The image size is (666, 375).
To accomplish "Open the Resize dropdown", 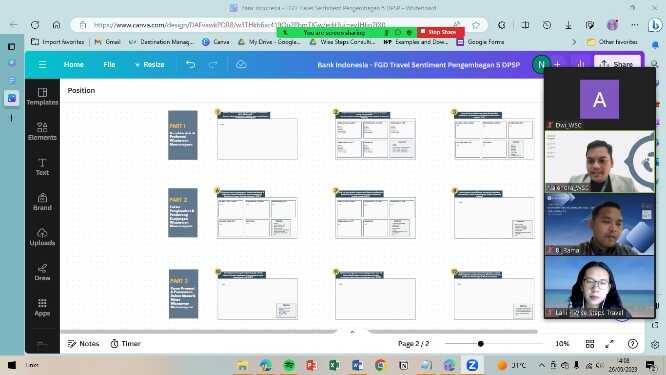I will 149,65.
